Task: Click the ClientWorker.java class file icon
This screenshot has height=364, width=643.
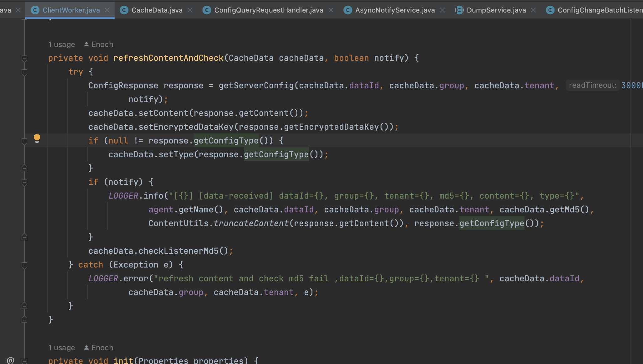Action: 35,10
